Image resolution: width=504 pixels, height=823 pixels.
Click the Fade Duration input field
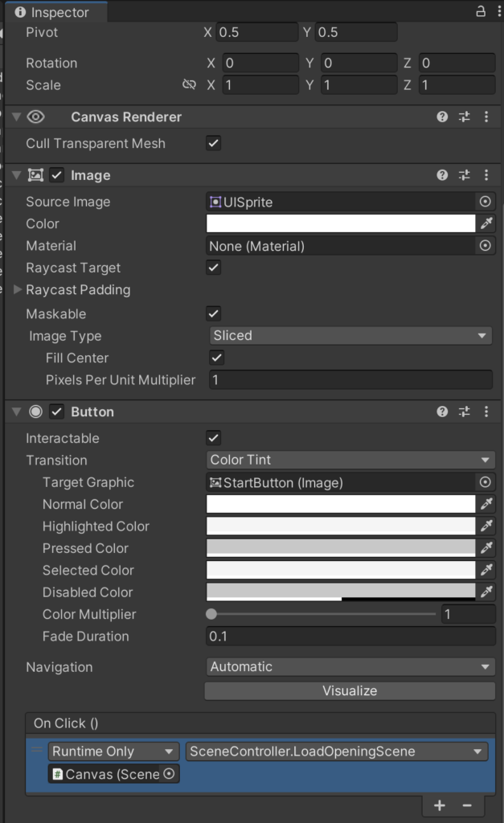pos(350,637)
